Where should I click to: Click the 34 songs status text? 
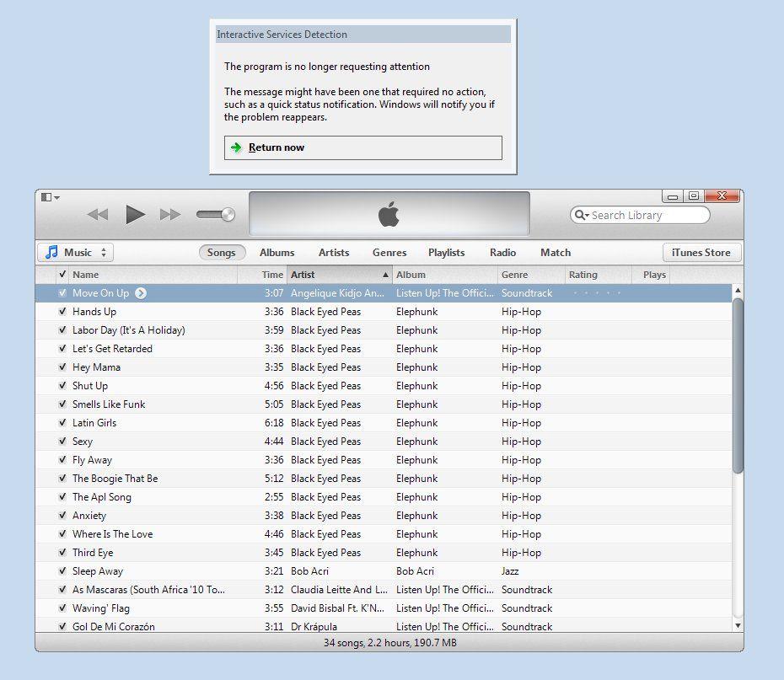390,643
